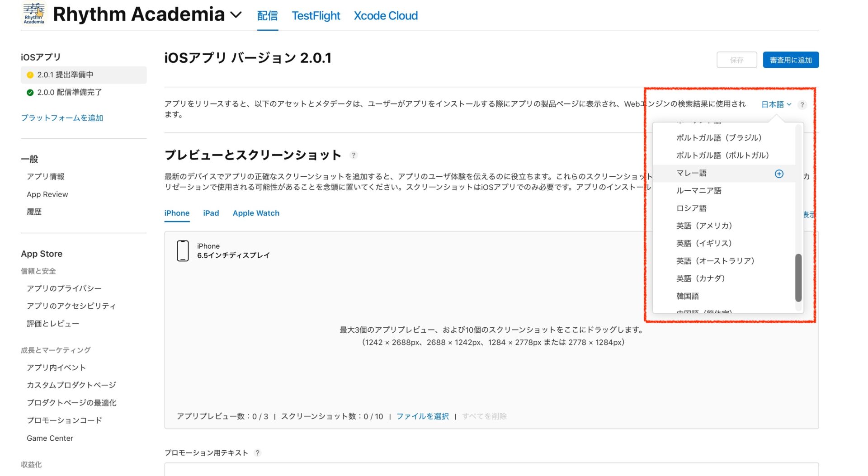Click the Rhythm Academia app icon
868x476 pixels.
(x=34, y=14)
